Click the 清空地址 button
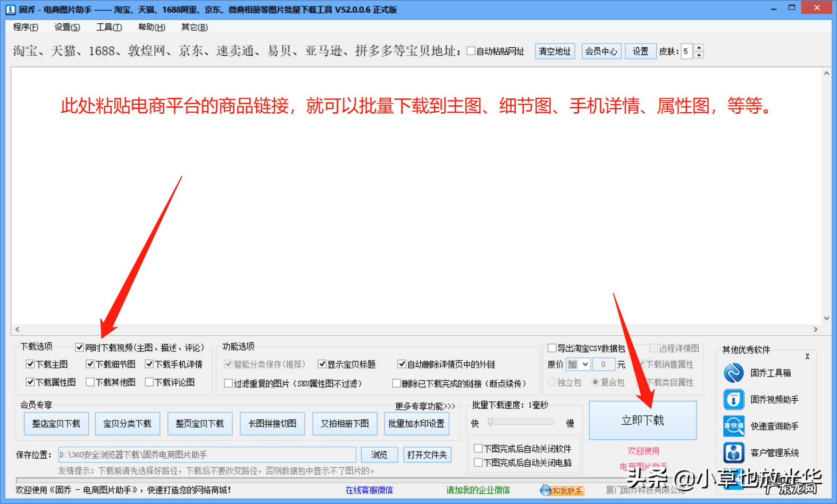Image resolution: width=837 pixels, height=504 pixels. (555, 51)
